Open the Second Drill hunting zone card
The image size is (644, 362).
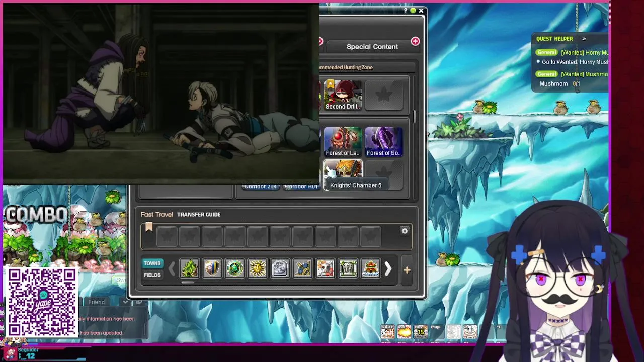343,95
